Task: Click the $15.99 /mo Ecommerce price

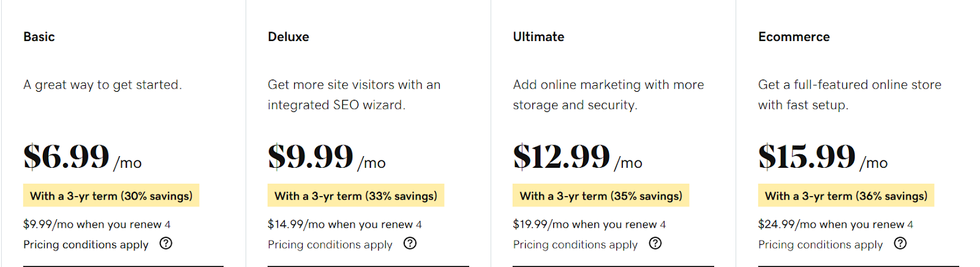Action: tap(823, 157)
